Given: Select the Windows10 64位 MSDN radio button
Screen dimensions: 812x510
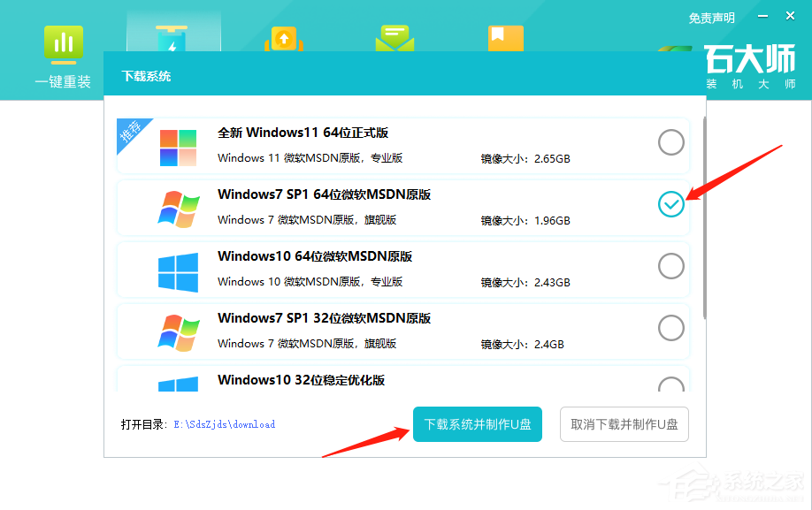Looking at the screenshot, I should 670,266.
